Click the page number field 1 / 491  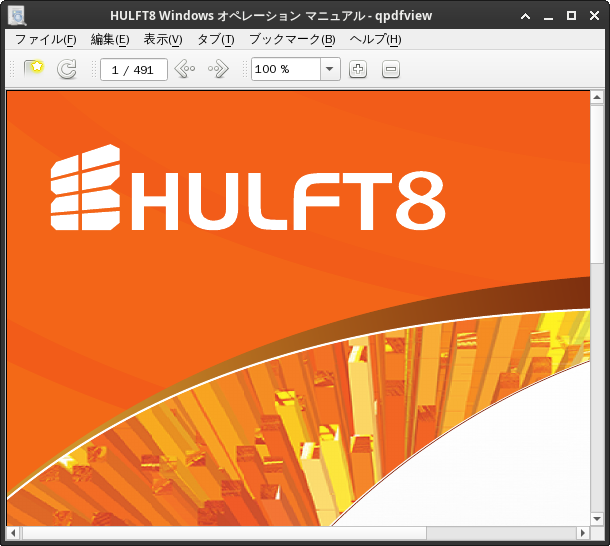(134, 70)
